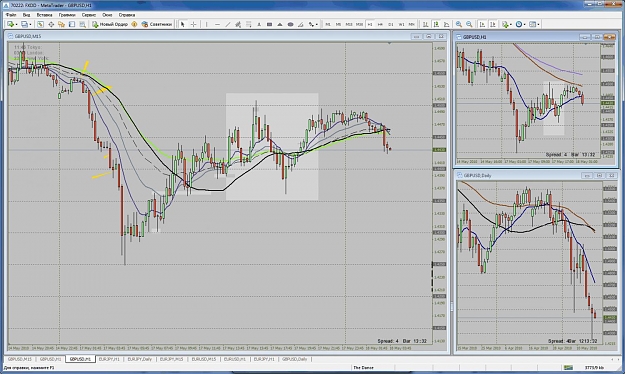Screen dimensions: 625x374
Task: Select the crosshair tool
Action: pyautogui.click(x=193, y=24)
